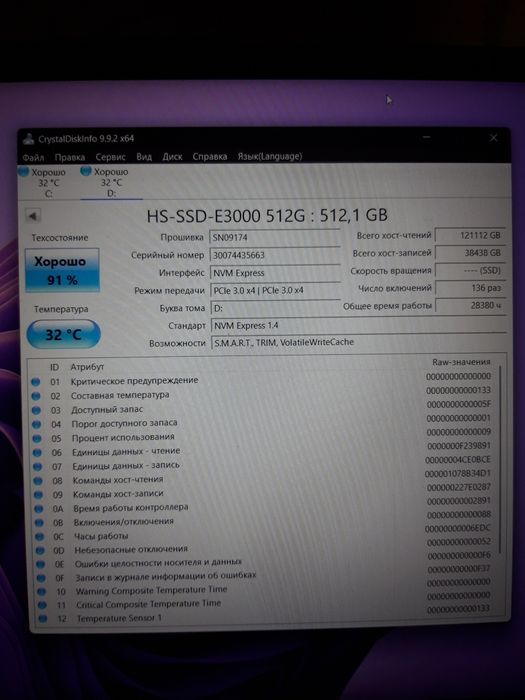Image resolution: width=525 pixels, height=700 pixels.
Task: Click the ID column header
Action: tap(54, 367)
